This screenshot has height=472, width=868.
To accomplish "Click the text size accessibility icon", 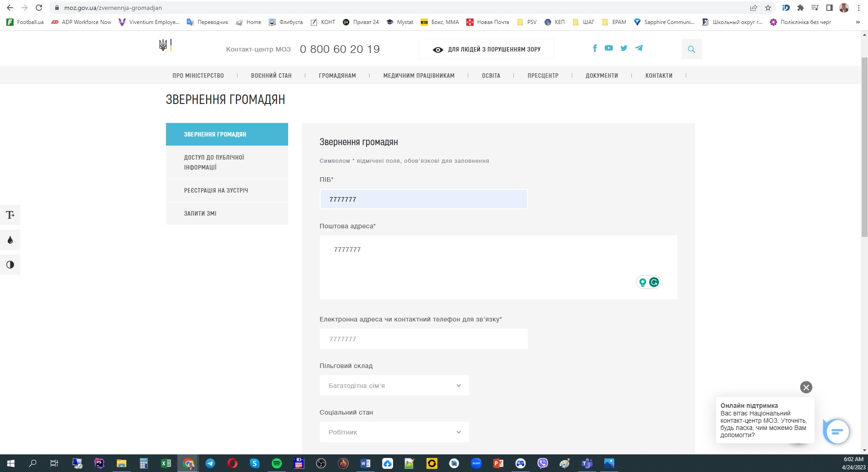I will 10,215.
